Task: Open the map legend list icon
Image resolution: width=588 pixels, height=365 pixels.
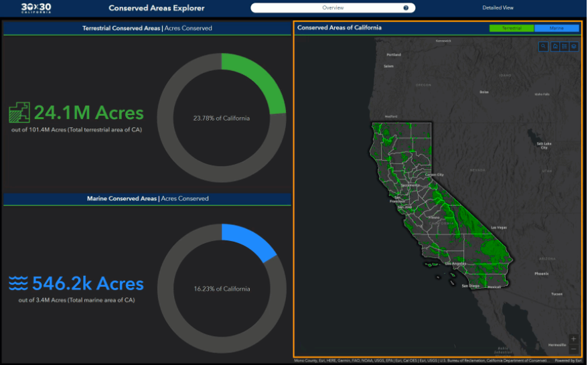Action: (565, 47)
